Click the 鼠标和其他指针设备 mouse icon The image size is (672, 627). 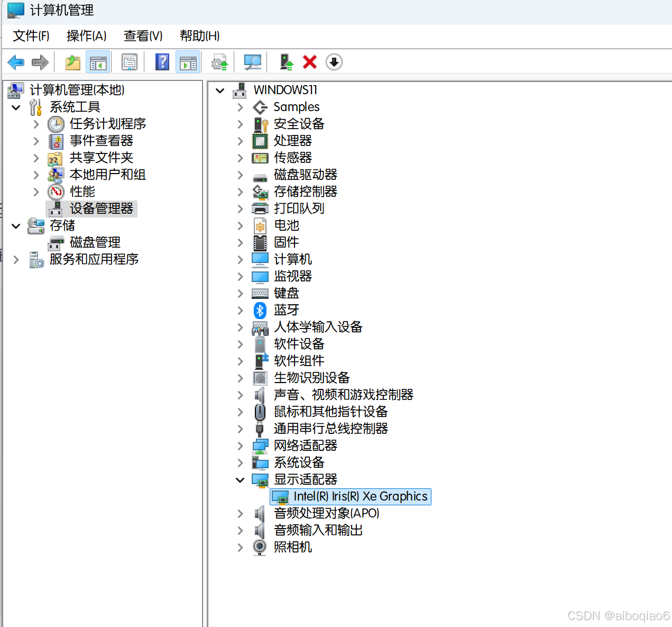tap(260, 412)
